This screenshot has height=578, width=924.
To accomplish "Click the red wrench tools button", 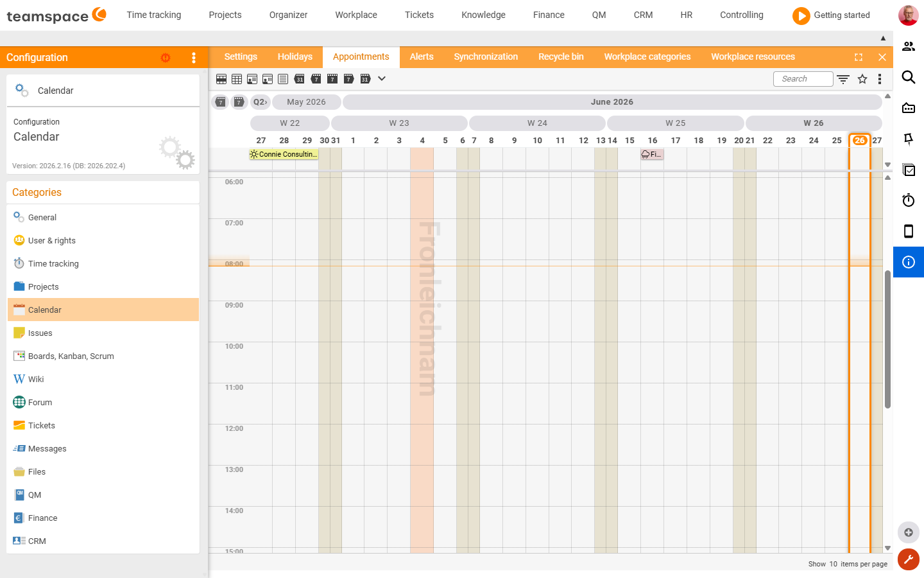I will coord(909,559).
